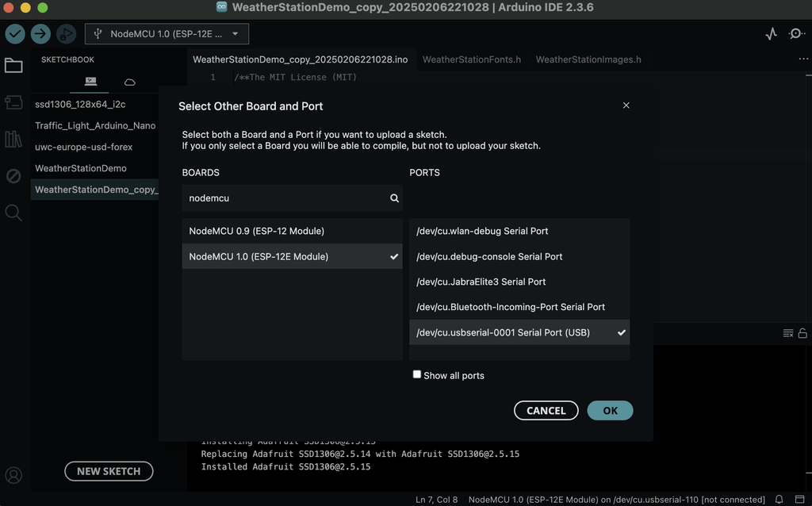Expand the editor tabs overflow menu

point(803,59)
